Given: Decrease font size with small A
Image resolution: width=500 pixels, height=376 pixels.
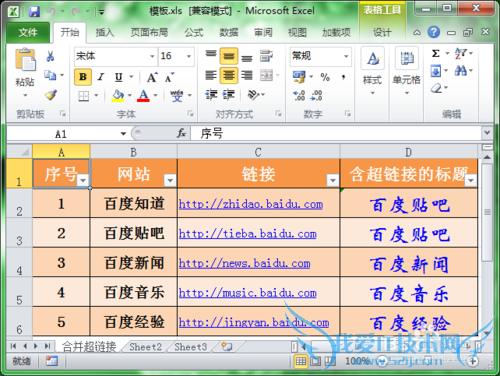Looking at the screenshot, I should point(169,78).
